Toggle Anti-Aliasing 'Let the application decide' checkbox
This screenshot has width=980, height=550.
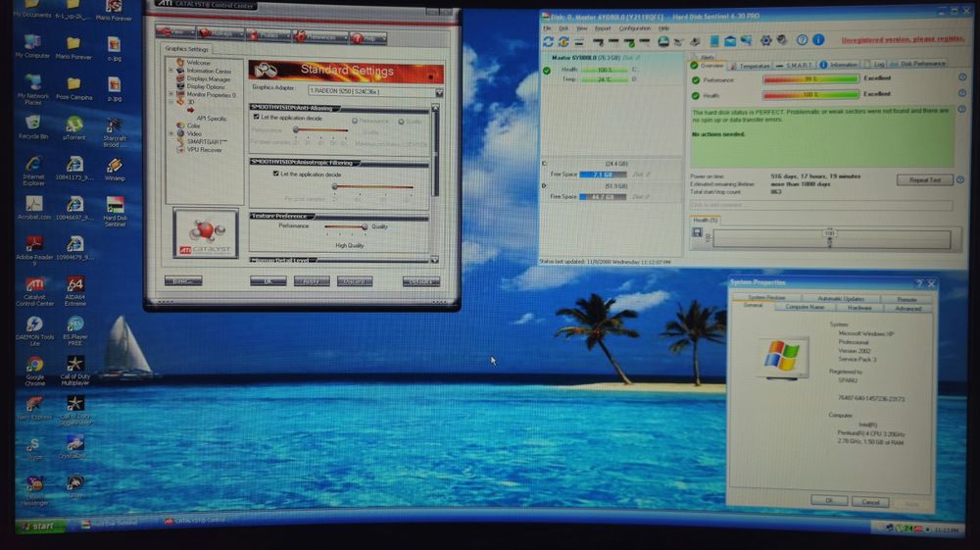(256, 117)
